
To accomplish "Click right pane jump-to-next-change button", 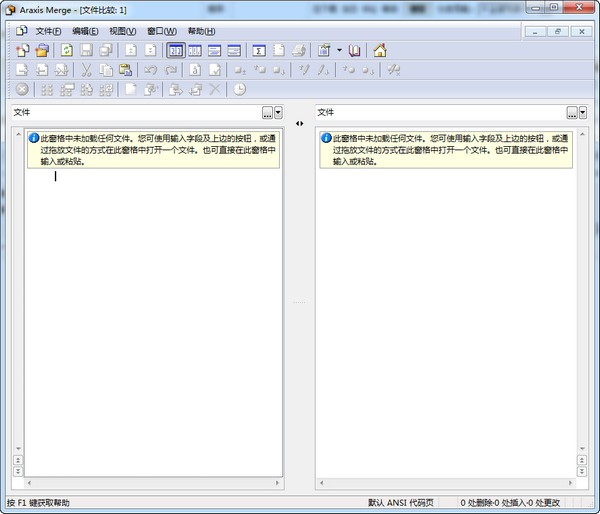I will click(582, 471).
